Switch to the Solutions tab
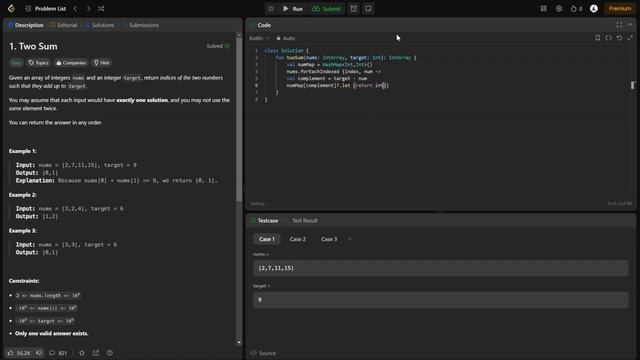Viewport: 640px width, 360px height. coord(99,25)
